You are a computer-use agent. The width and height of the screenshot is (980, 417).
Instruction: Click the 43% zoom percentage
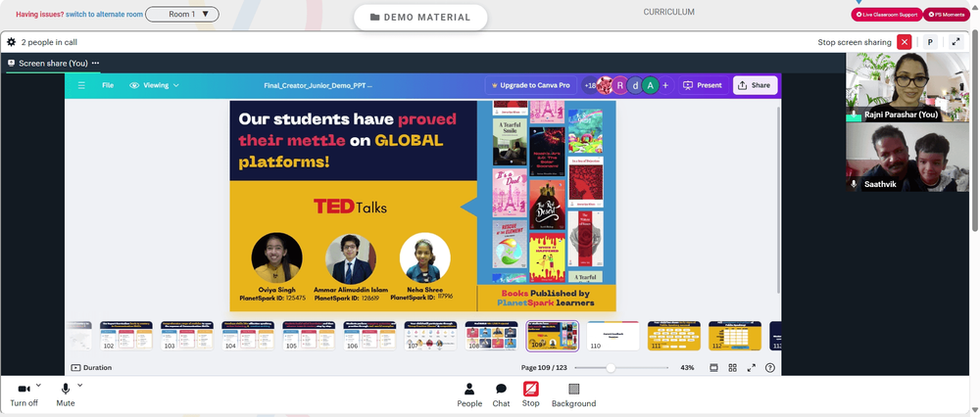(687, 368)
